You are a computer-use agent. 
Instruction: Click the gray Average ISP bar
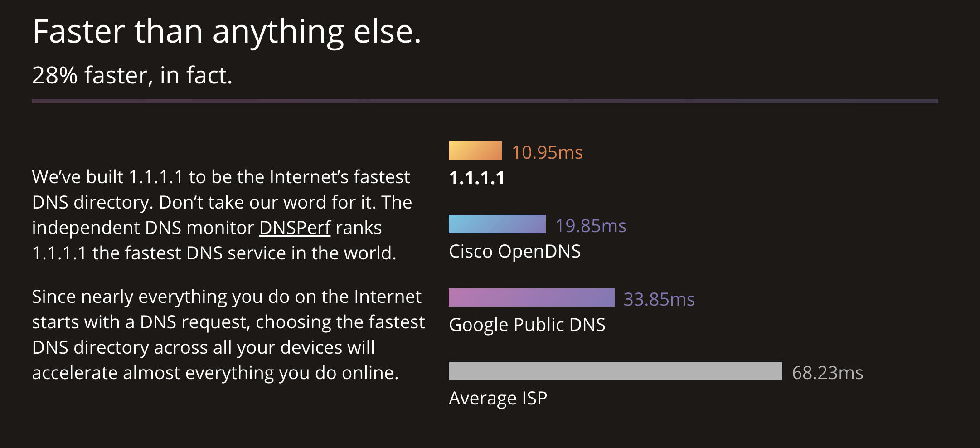pyautogui.click(x=616, y=371)
